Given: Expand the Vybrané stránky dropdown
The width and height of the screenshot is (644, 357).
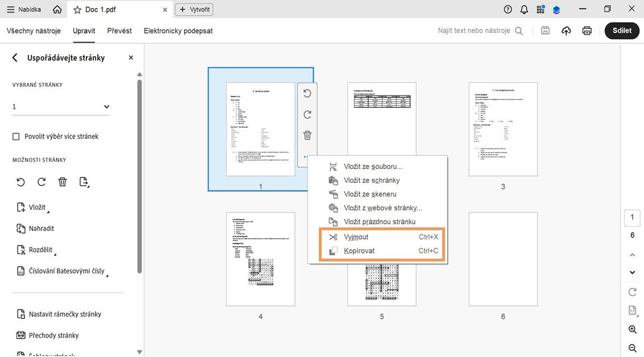Looking at the screenshot, I should pos(61,107).
